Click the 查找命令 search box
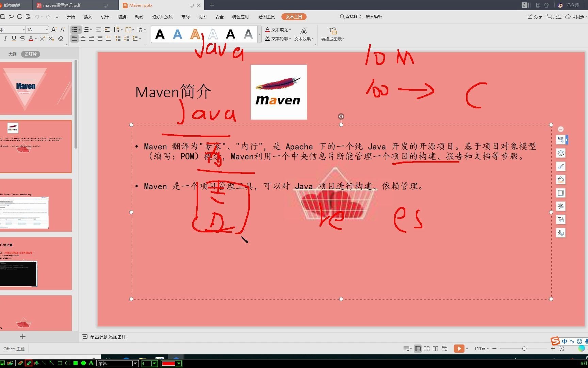 [361, 17]
